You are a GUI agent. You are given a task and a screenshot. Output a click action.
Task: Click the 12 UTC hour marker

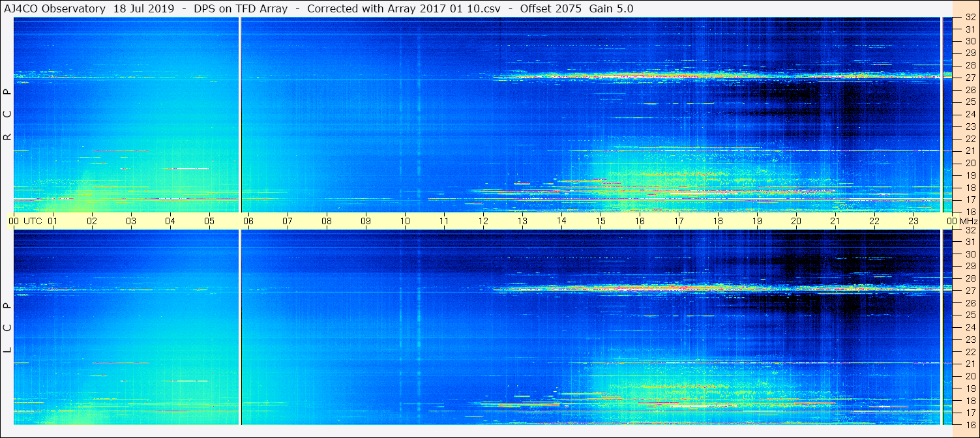point(483,221)
